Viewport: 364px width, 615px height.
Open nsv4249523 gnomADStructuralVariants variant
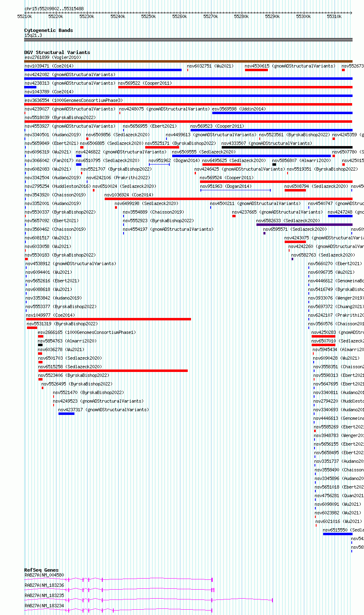[x=98, y=401]
